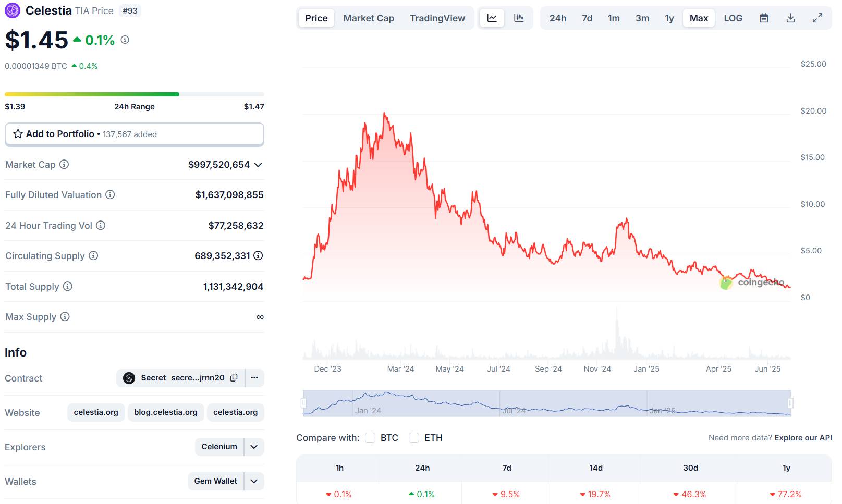Select the Price tab

click(x=316, y=18)
